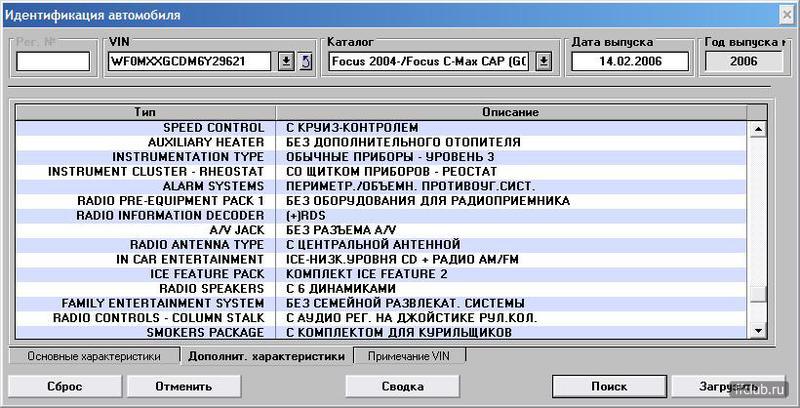Click the Загрузить button
The width and height of the screenshot is (800, 408).
point(728,387)
